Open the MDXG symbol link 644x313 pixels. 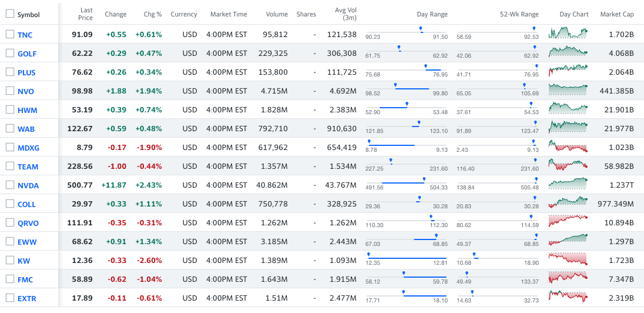(x=28, y=148)
